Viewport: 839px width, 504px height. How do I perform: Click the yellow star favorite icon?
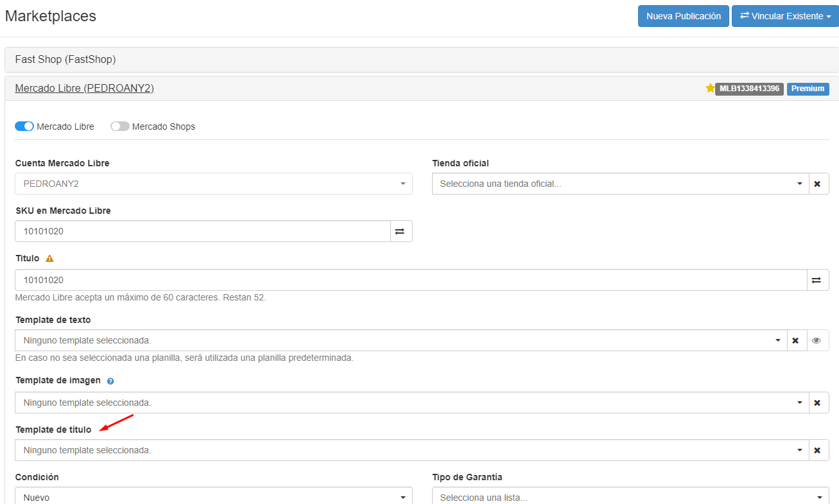[710, 89]
